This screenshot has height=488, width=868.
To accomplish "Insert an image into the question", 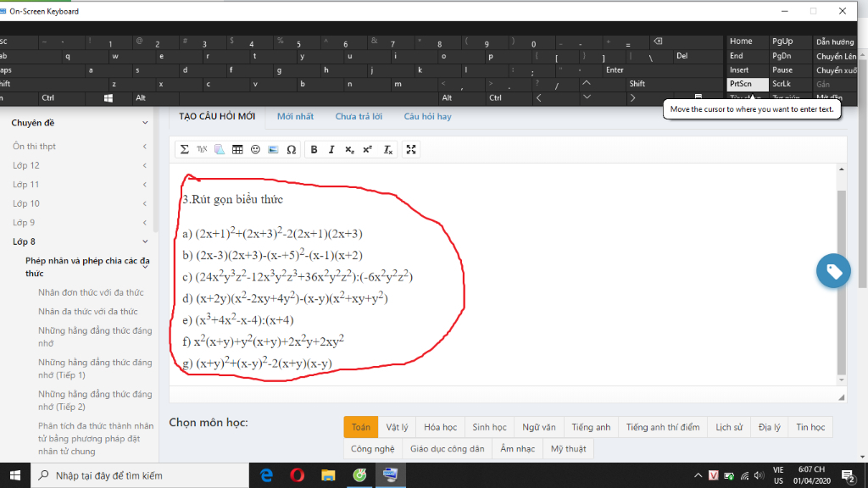I will [x=273, y=149].
